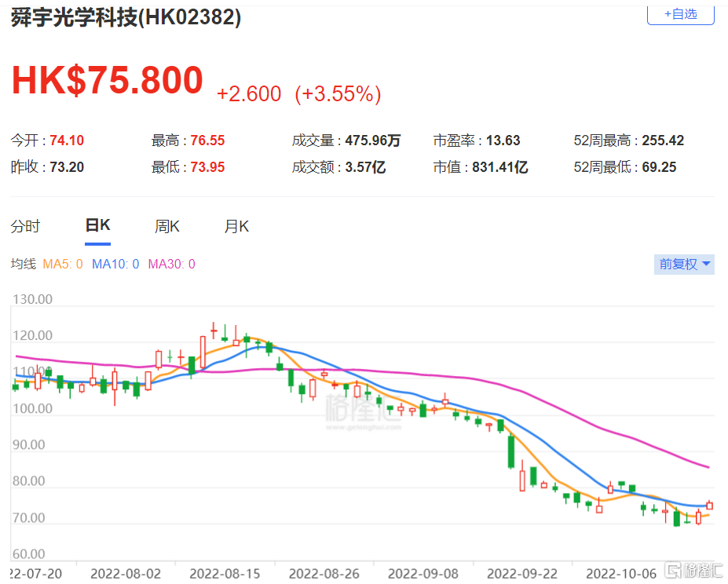Click the stock title 舜宇光学科技(HK02382)
728x584 pixels.
(x=126, y=17)
